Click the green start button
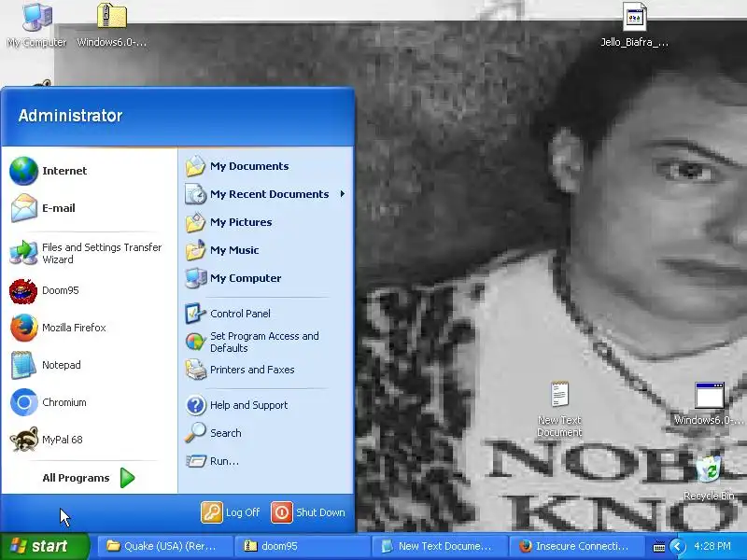This screenshot has width=747, height=560. 45,546
